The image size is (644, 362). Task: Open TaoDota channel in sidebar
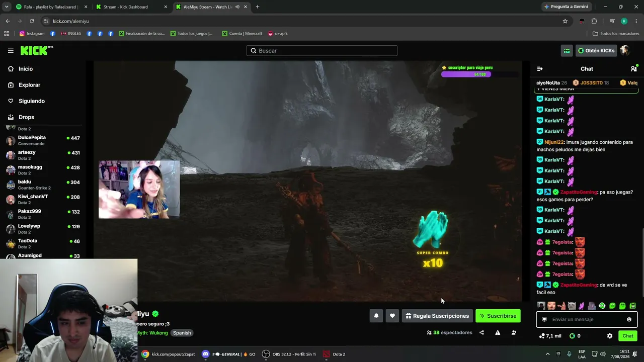pos(43,243)
